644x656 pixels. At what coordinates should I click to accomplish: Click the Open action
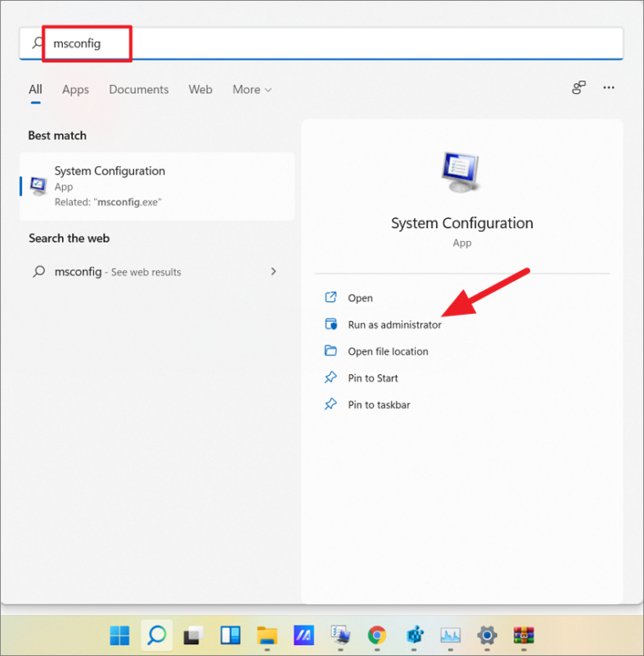[360, 298]
